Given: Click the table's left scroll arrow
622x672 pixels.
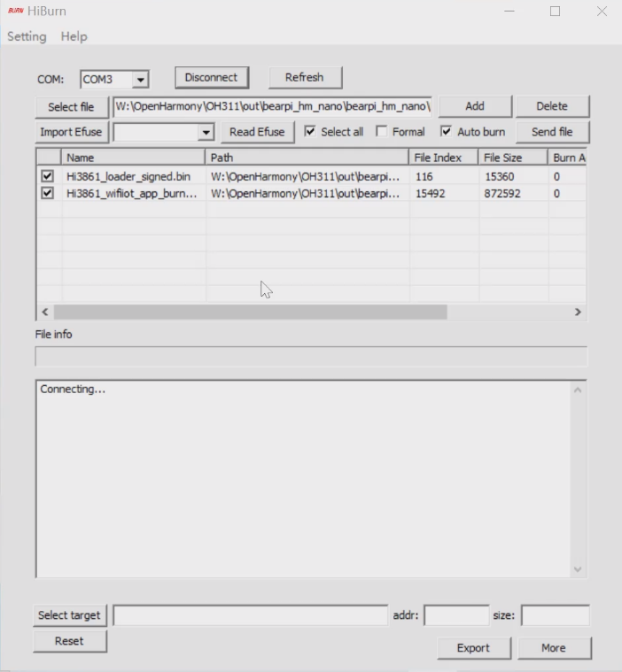Looking at the screenshot, I should pos(45,312).
